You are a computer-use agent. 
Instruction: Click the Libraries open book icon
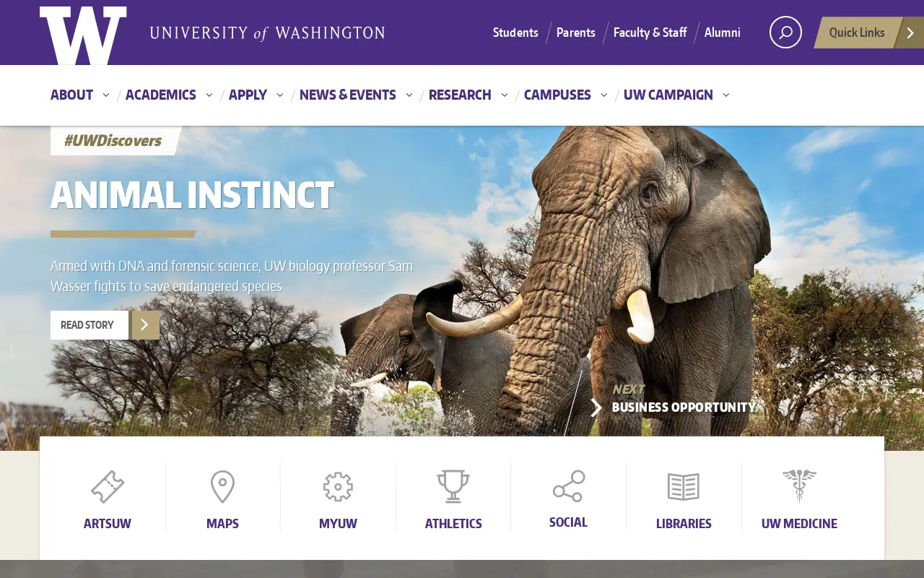point(684,487)
